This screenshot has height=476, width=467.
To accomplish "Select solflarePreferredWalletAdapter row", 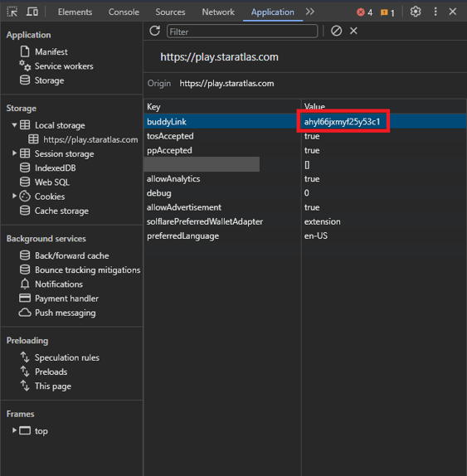I will click(305, 221).
